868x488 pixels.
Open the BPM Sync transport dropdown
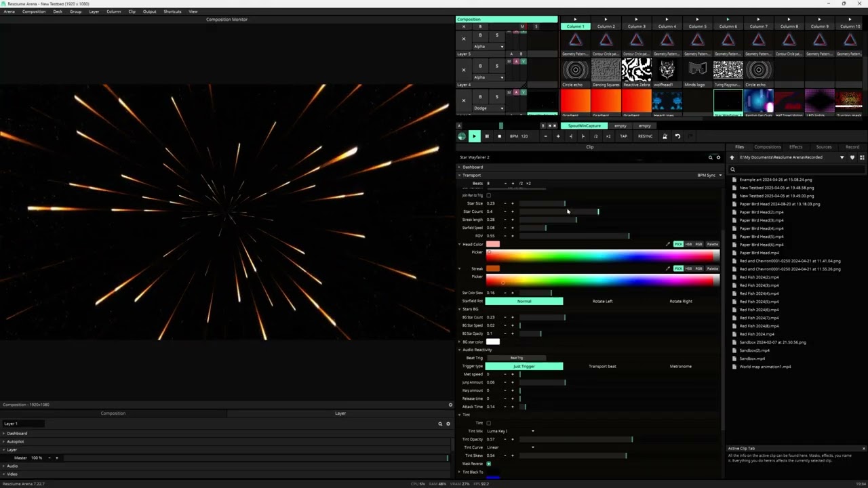coord(709,175)
